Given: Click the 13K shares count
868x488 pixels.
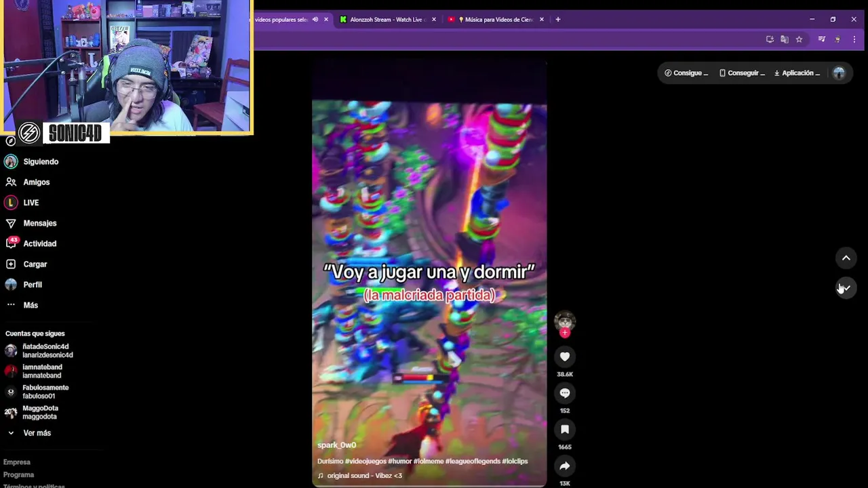Looking at the screenshot, I should tap(565, 483).
